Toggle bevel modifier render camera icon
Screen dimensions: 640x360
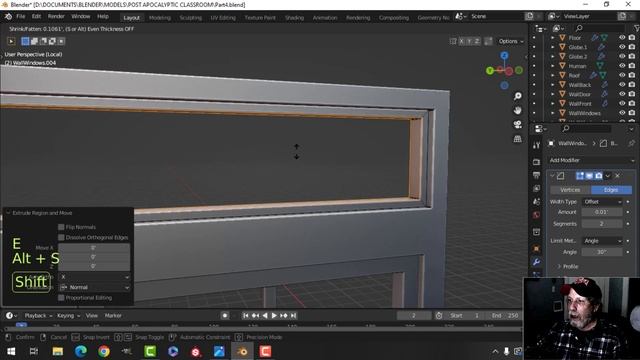[598, 176]
